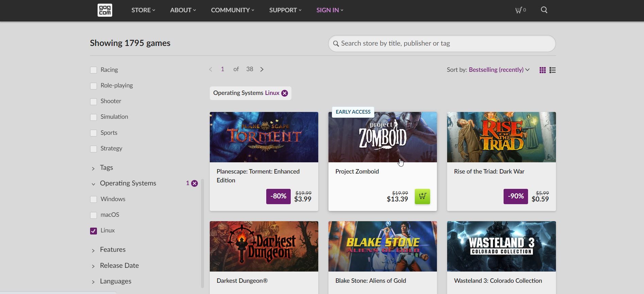Open the GOG.com logo homepage

[105, 10]
